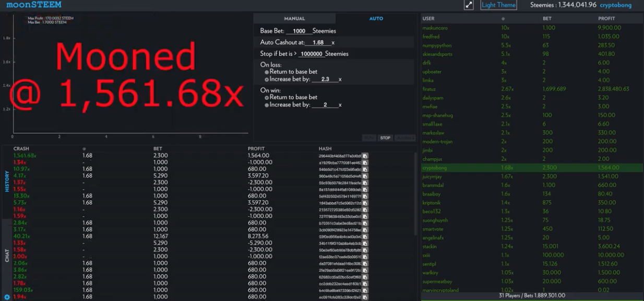This screenshot has height=301, width=644.
Task: Click numpypython in the players list
Action: (436, 45)
